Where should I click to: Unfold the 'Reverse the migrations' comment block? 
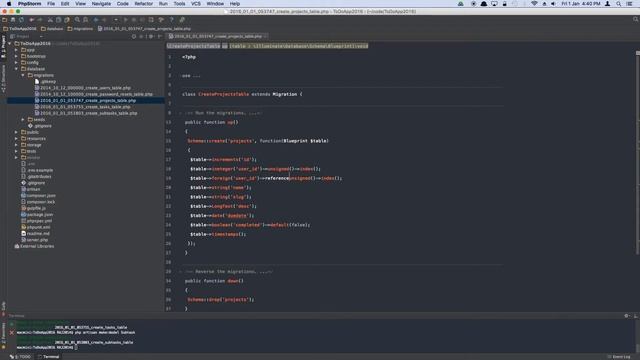pos(180,271)
